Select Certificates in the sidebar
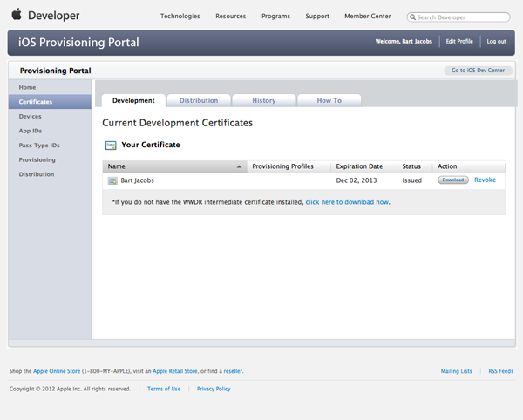 coord(50,102)
